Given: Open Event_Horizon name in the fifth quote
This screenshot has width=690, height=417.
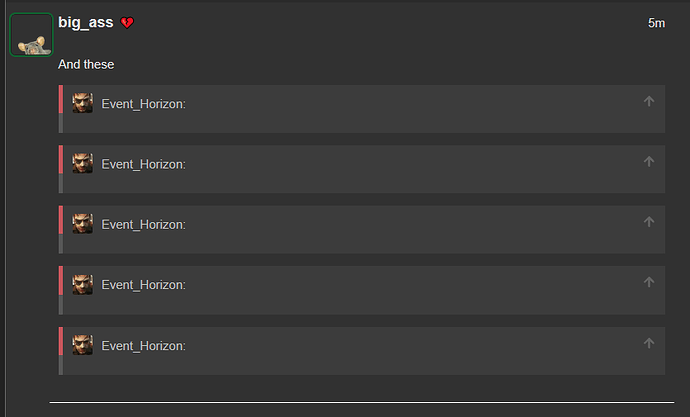Looking at the screenshot, I should 143,346.
